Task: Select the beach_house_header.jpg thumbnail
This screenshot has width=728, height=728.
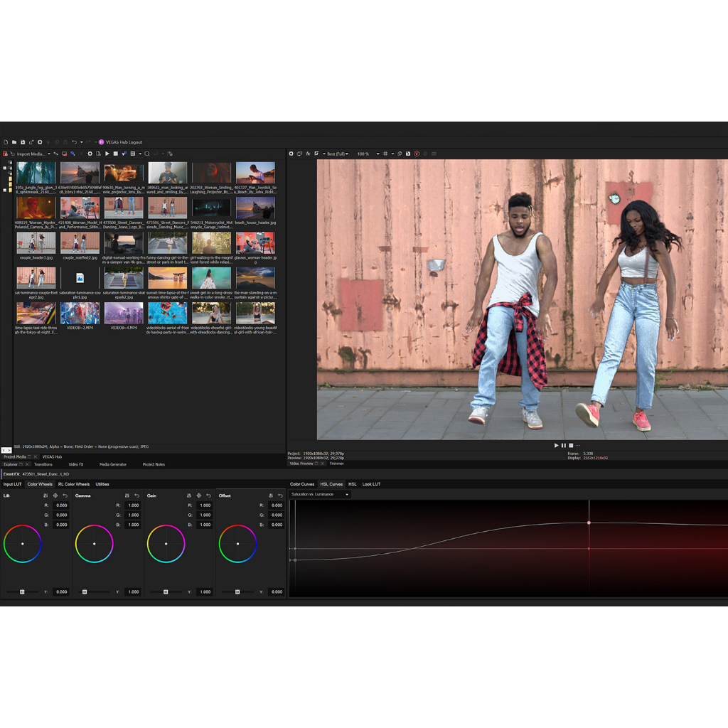Action: (255, 208)
